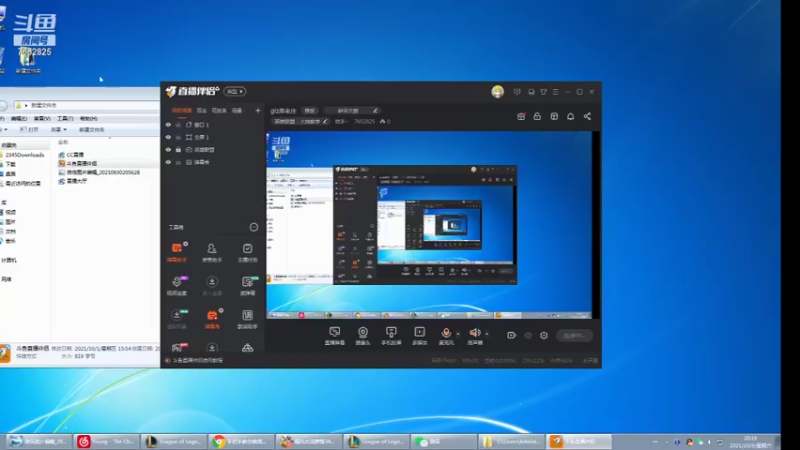
Task: Open the 房管助手 tool
Action: click(212, 252)
